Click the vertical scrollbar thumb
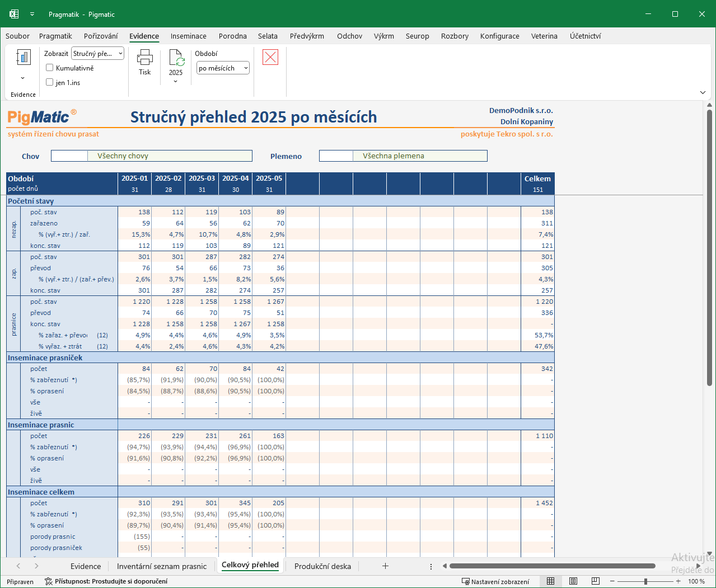716x588 pixels. pos(709,248)
